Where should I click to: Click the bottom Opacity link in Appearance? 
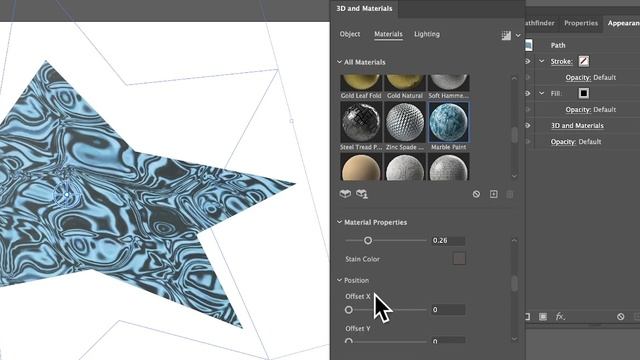tap(563, 142)
